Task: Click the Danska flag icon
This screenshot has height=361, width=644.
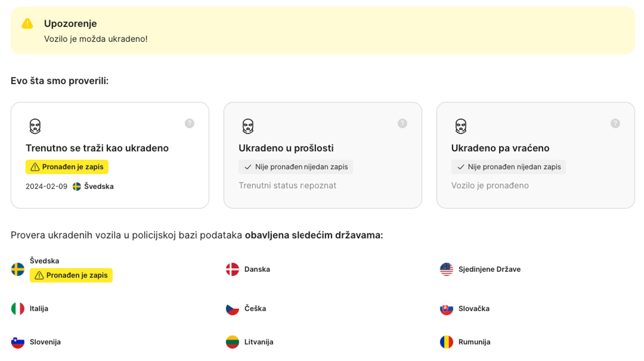Action: [232, 269]
